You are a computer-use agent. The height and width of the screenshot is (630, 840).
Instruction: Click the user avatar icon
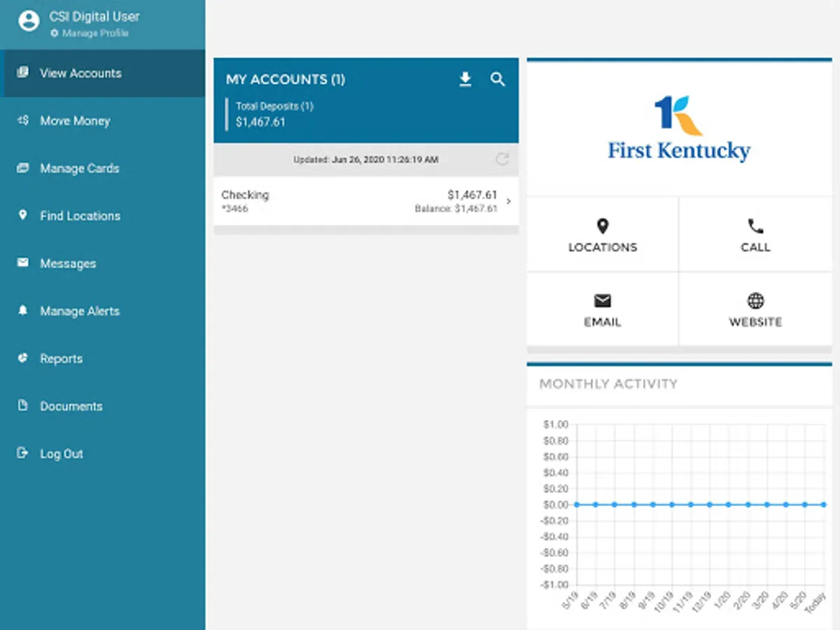[29, 22]
